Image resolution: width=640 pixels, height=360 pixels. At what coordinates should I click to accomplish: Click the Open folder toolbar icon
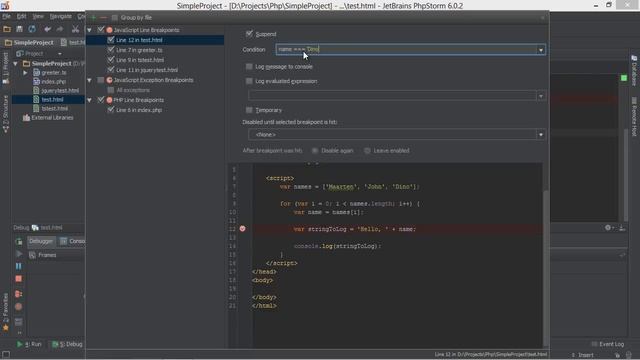tap(7, 29)
